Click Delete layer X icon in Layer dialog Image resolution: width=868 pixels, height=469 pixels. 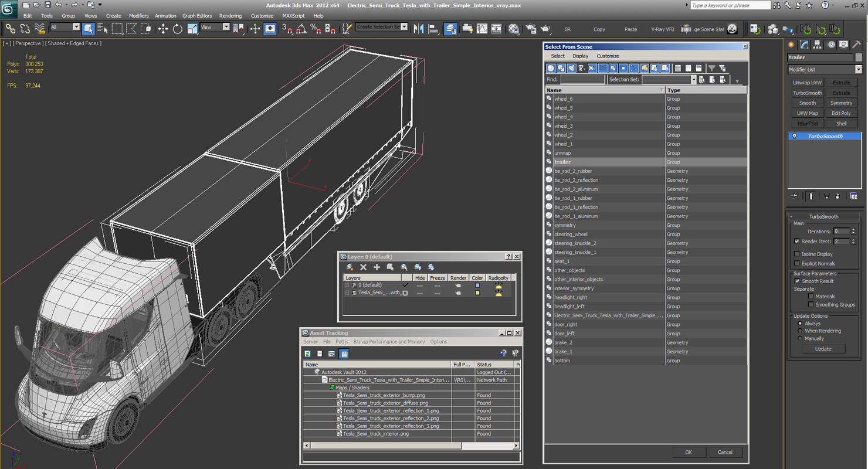pos(363,267)
